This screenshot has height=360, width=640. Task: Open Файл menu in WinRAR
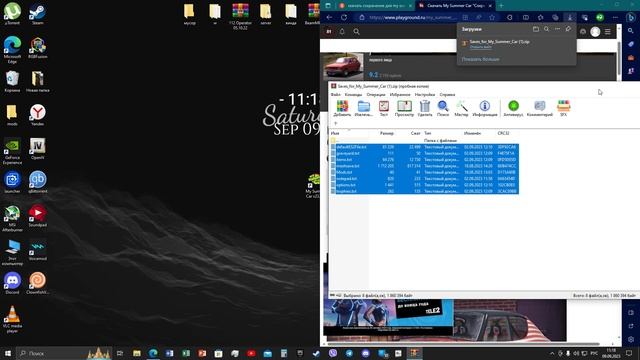tap(336, 94)
